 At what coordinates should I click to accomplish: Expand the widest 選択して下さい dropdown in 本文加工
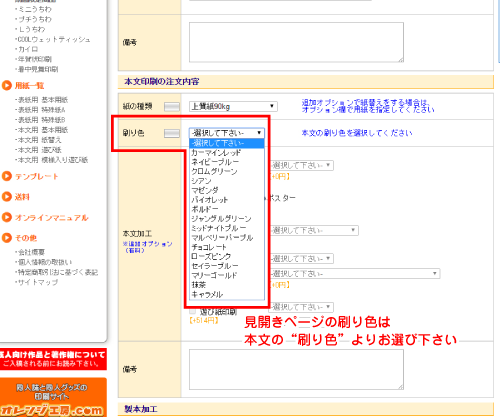(x=354, y=274)
